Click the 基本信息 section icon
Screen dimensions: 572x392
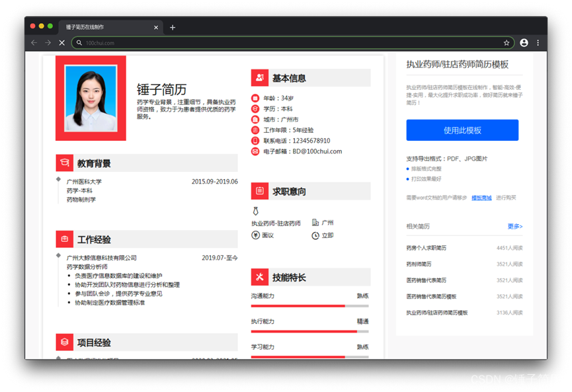260,77
